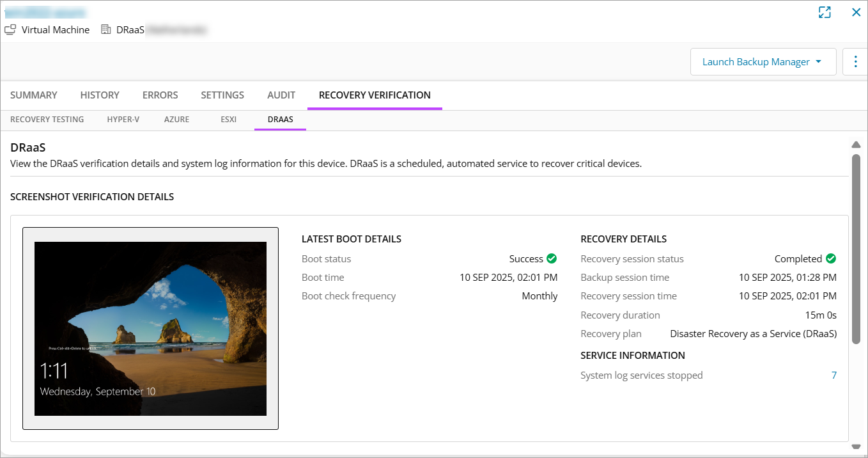The image size is (868, 458).
Task: Open the three-dot more options menu
Action: point(855,62)
